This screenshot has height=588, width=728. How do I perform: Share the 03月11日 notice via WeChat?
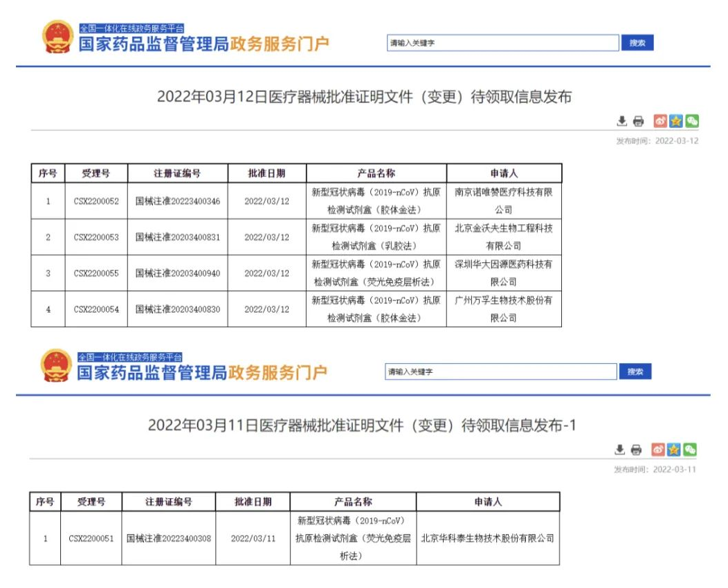coord(689,450)
